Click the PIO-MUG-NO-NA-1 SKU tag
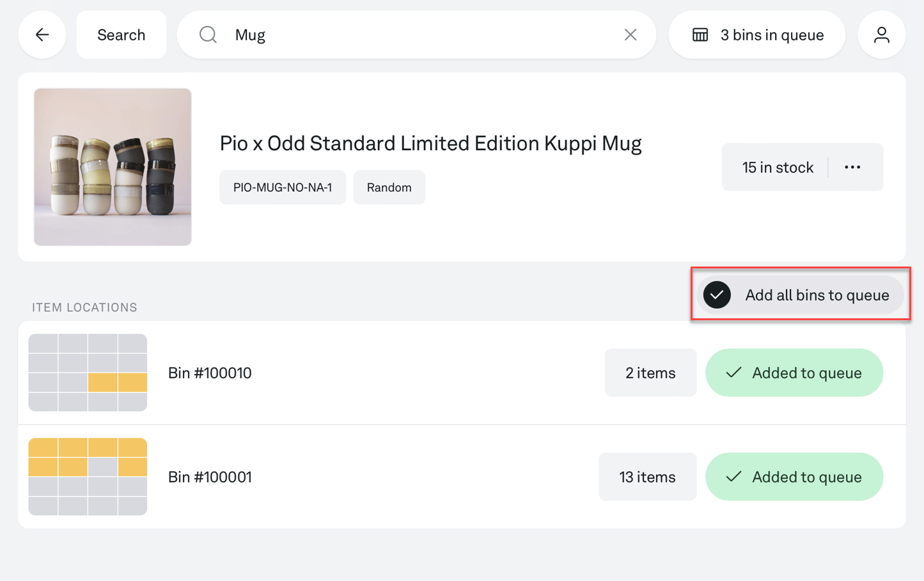Screen dimensions: 924x581 (x=283, y=187)
